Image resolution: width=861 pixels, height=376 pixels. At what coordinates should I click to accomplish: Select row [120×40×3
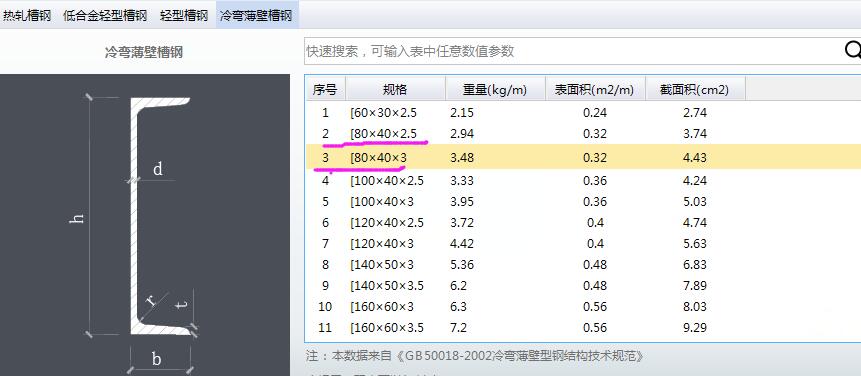point(583,243)
